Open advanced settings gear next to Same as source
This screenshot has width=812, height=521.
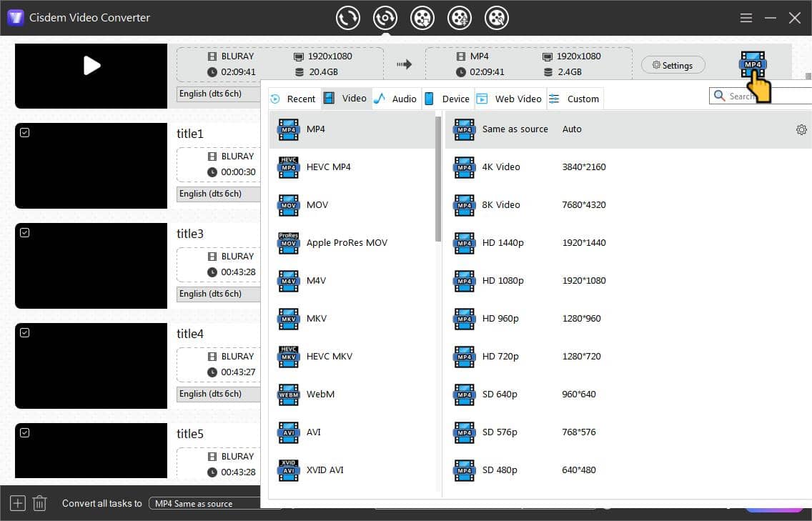(801, 129)
